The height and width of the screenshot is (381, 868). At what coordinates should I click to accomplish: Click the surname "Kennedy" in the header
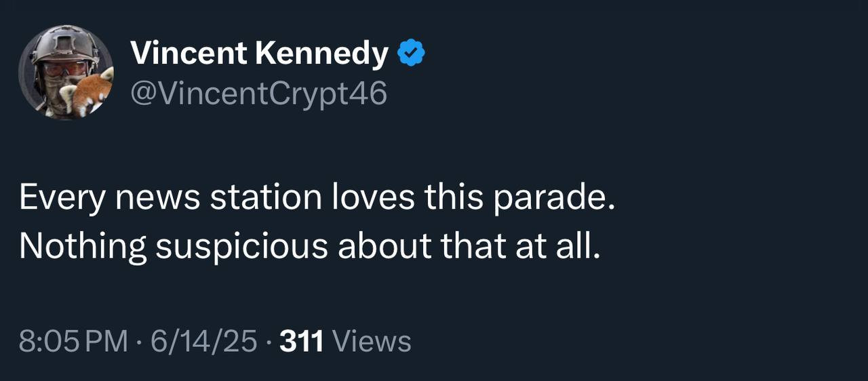click(321, 53)
